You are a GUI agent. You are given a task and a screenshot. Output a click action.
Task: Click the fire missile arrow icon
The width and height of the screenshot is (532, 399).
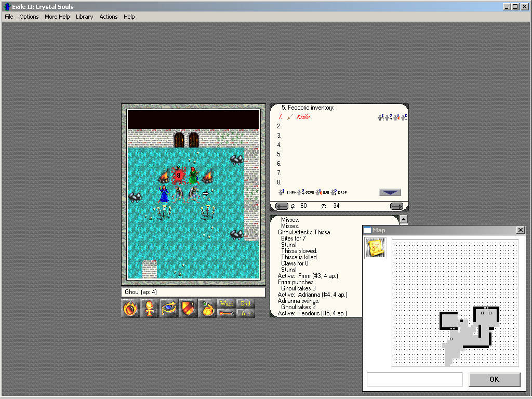pos(227,313)
